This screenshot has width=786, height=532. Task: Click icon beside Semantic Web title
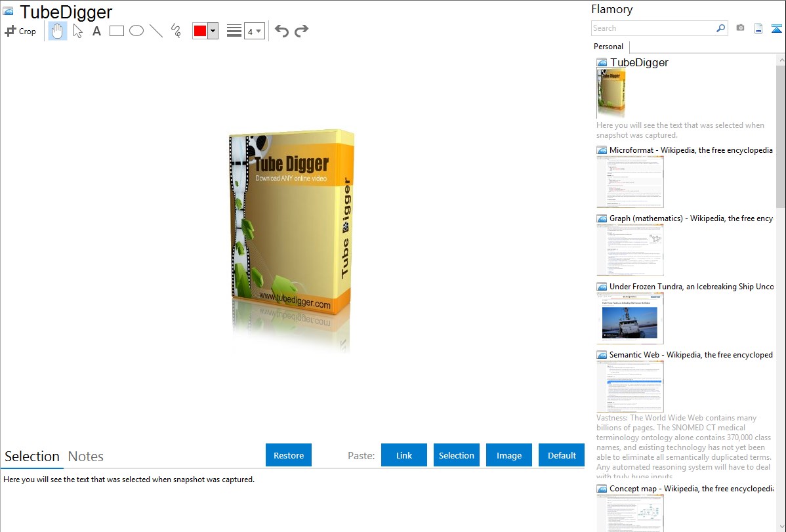tap(602, 355)
